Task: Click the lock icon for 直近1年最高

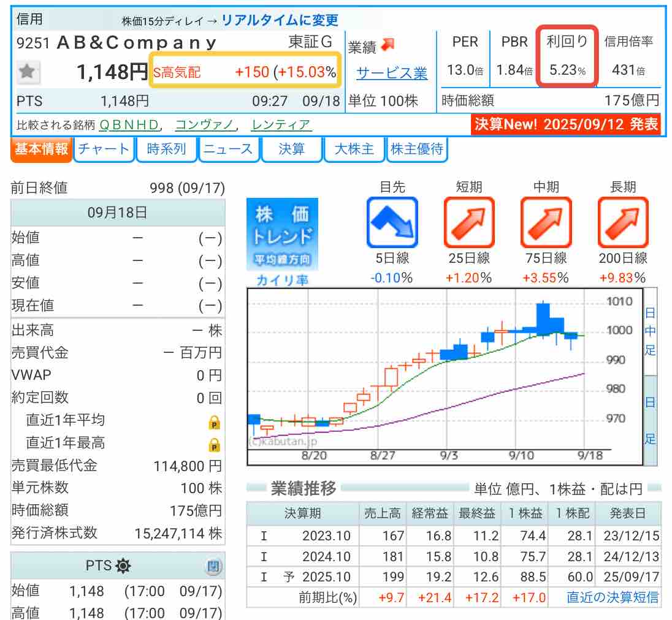Action: tap(214, 445)
